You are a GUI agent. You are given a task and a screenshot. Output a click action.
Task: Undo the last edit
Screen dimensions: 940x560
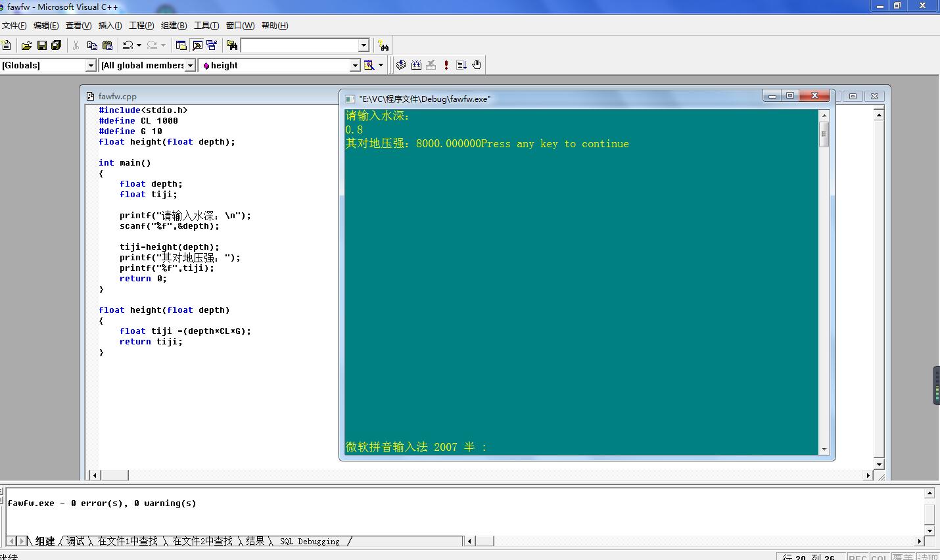coord(128,45)
